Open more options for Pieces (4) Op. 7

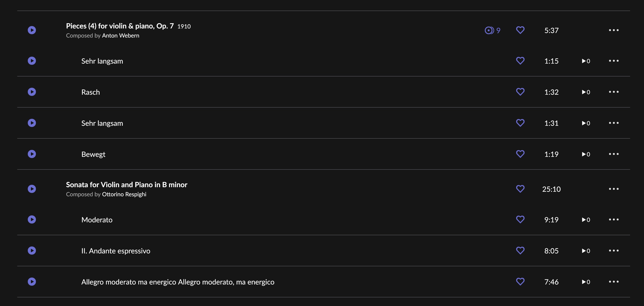(614, 30)
